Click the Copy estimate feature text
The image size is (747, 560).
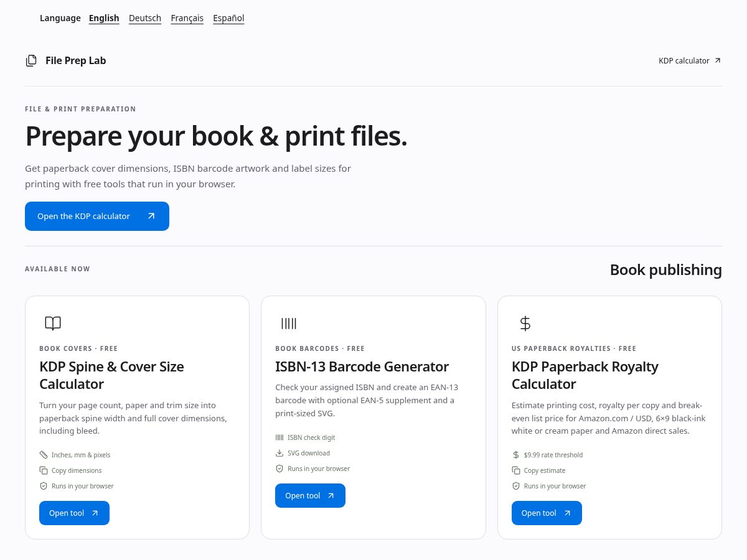(x=545, y=470)
